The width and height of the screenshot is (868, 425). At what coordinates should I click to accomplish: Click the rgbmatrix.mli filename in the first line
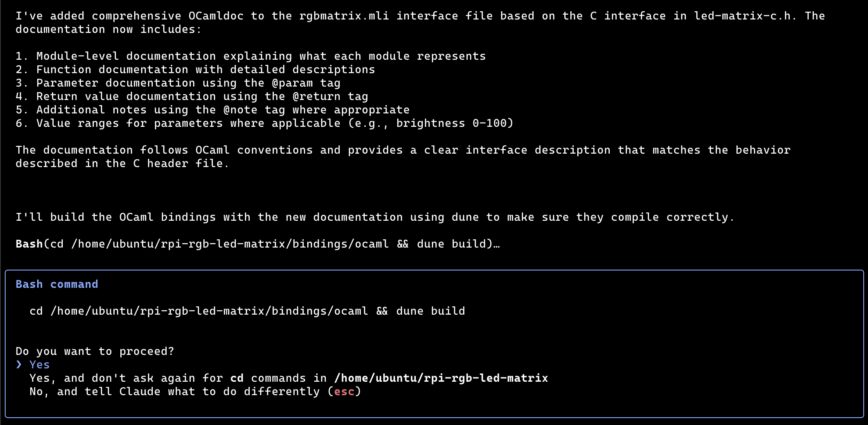(344, 16)
